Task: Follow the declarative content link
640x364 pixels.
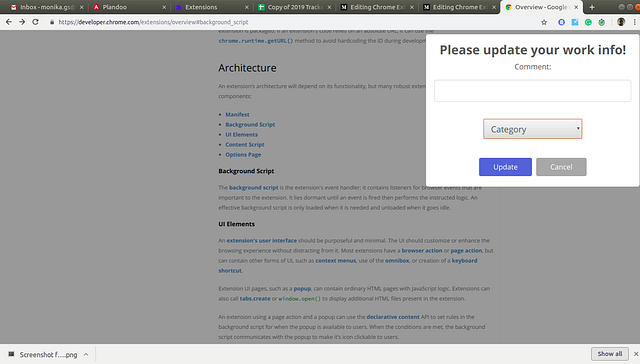Action: pyautogui.click(x=393, y=317)
